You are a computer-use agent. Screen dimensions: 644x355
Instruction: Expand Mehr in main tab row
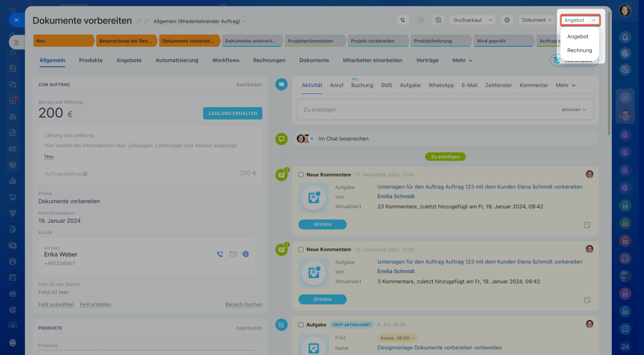462,60
